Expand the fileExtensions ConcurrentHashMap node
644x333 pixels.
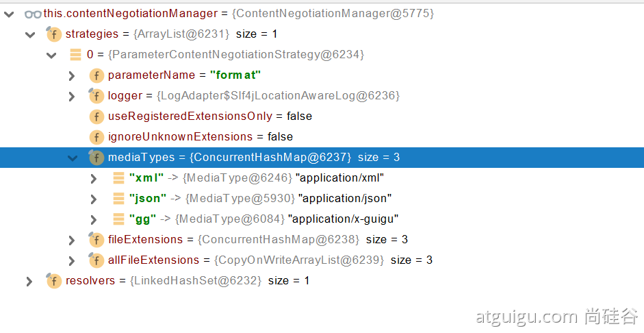72,240
